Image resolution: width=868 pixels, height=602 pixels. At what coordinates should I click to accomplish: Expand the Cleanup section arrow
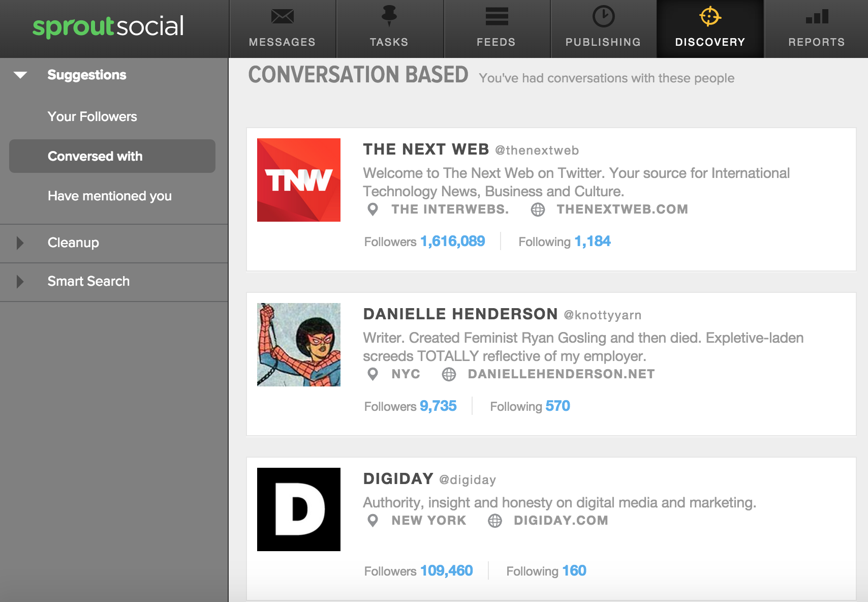(x=20, y=243)
